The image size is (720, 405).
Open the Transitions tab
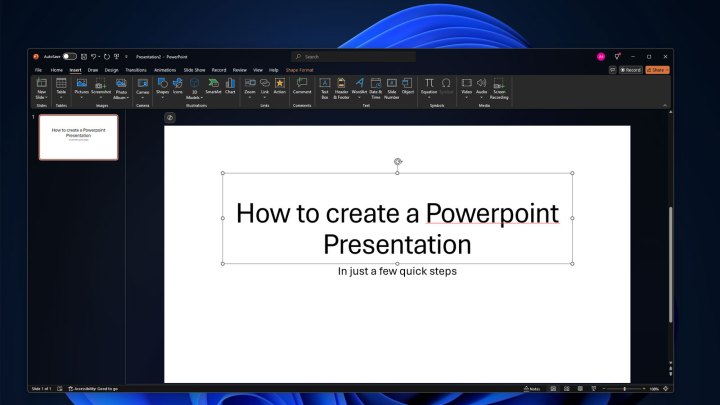134,70
